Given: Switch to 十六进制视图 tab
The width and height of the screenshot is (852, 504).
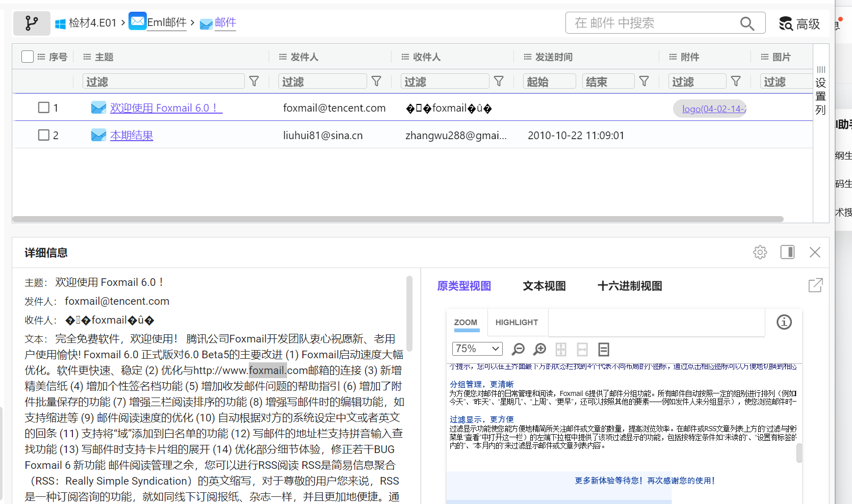Looking at the screenshot, I should pyautogui.click(x=630, y=286).
